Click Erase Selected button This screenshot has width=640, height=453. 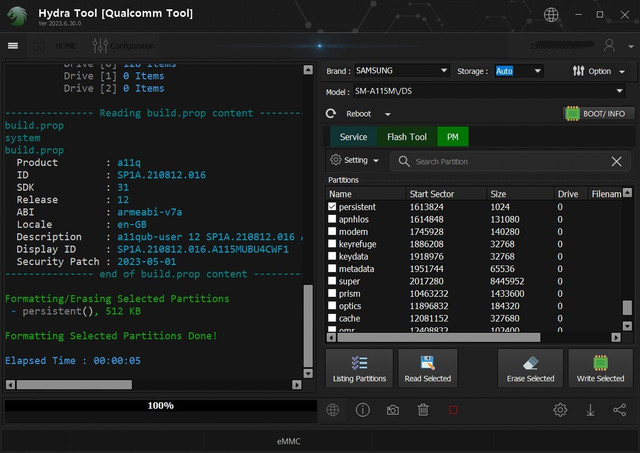[530, 368]
